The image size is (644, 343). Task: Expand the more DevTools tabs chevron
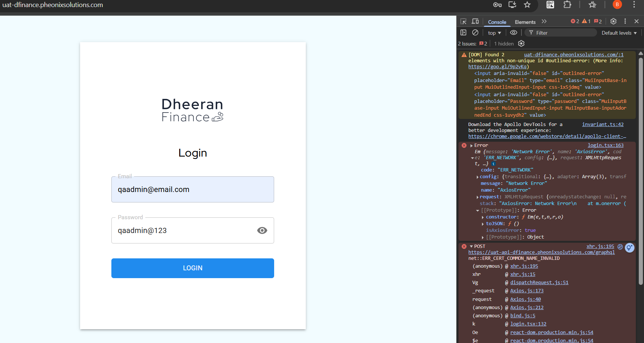pyautogui.click(x=544, y=22)
